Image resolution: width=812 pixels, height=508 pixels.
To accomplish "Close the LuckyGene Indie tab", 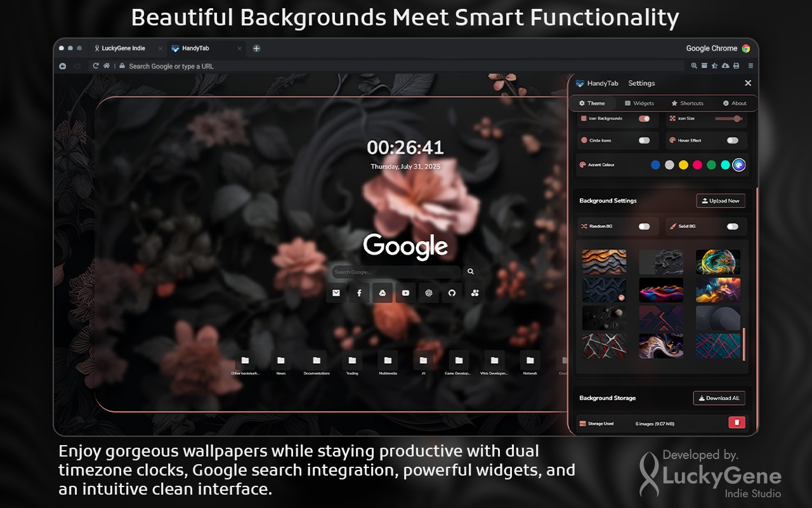I will coord(160,48).
